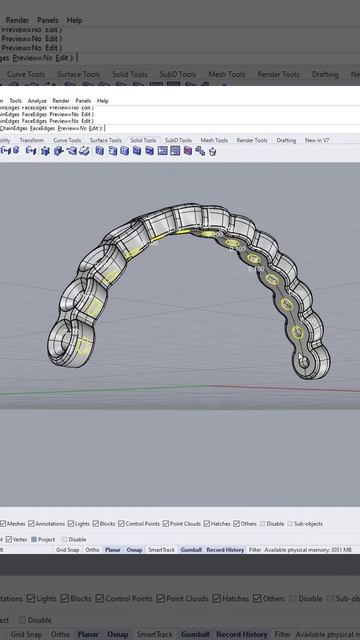The image size is (360, 640).
Task: Click the Edit option in the active command prompt
Action: point(94,128)
